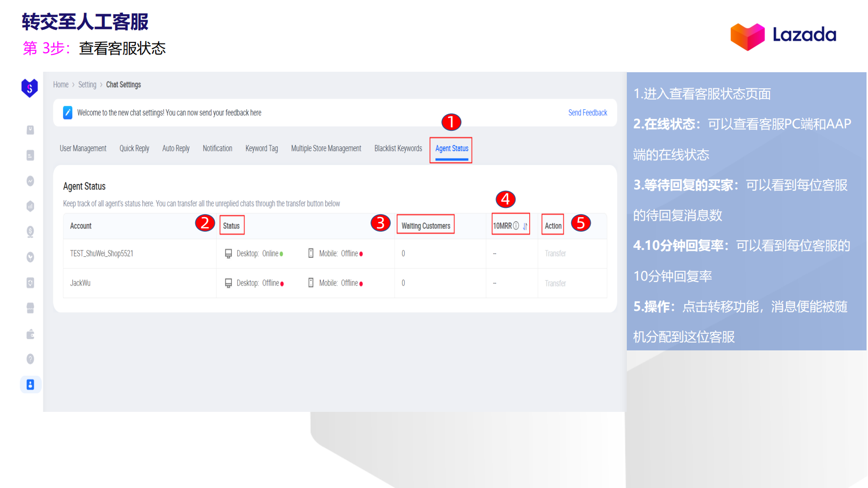This screenshot has height=488, width=868.
Task: Click desktop monitor icon in TEST_ShuWei_Shop5521 row
Action: point(228,254)
